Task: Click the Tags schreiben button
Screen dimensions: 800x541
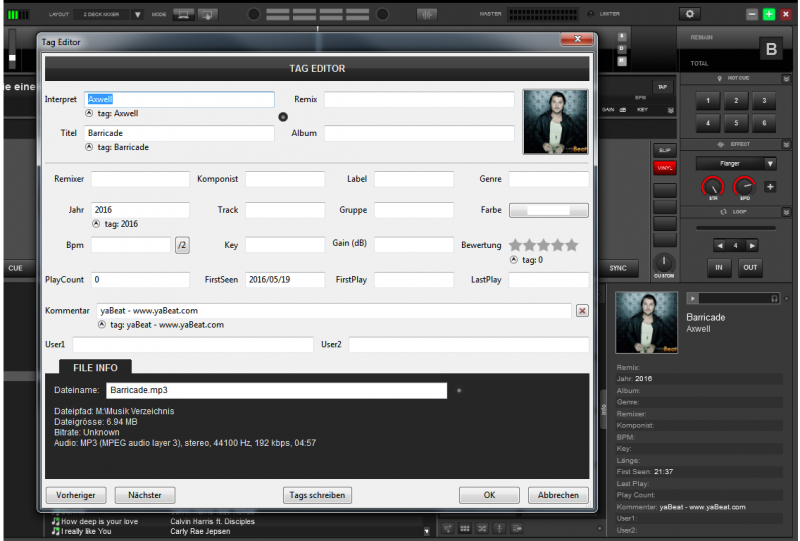Action: [x=318, y=495]
